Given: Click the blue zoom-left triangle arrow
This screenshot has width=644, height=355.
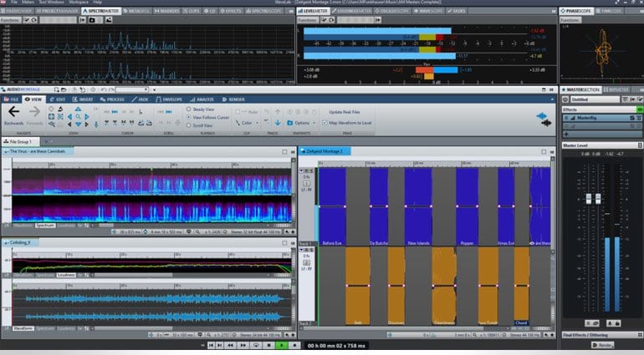Looking at the screenshot, I should click(x=69, y=117).
